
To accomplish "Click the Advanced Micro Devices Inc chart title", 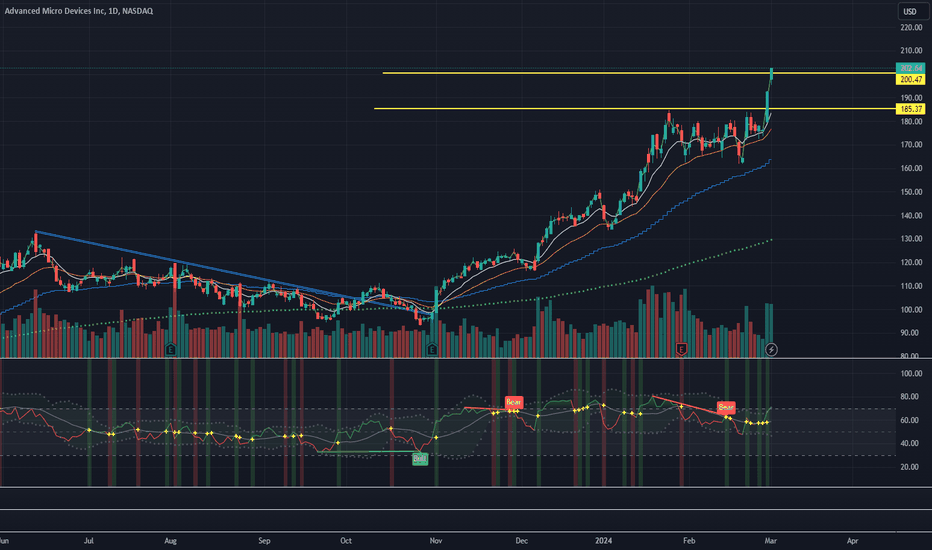I will [x=78, y=11].
